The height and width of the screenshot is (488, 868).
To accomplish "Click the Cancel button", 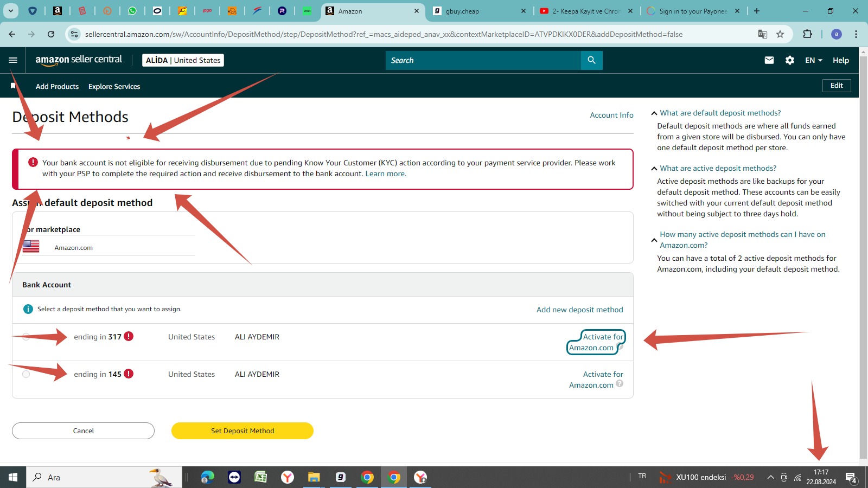I will coord(83,431).
